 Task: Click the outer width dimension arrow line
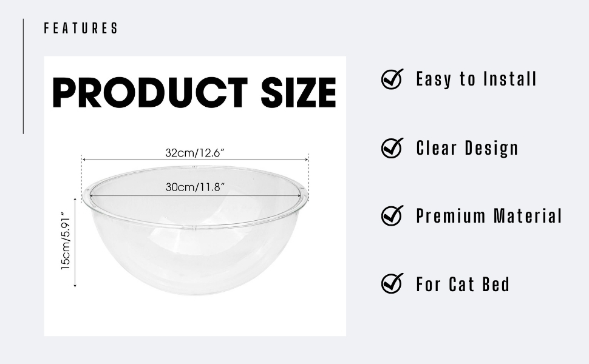(195, 160)
